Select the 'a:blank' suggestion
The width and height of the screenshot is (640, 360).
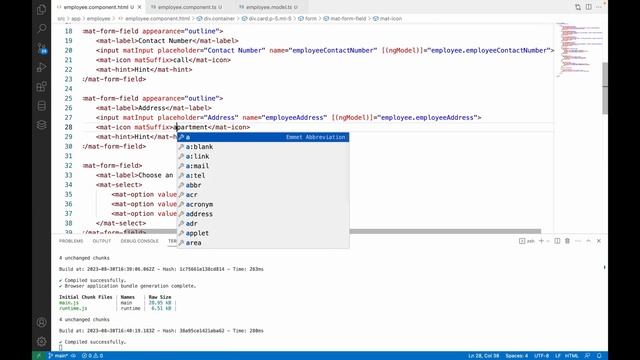(x=263, y=147)
